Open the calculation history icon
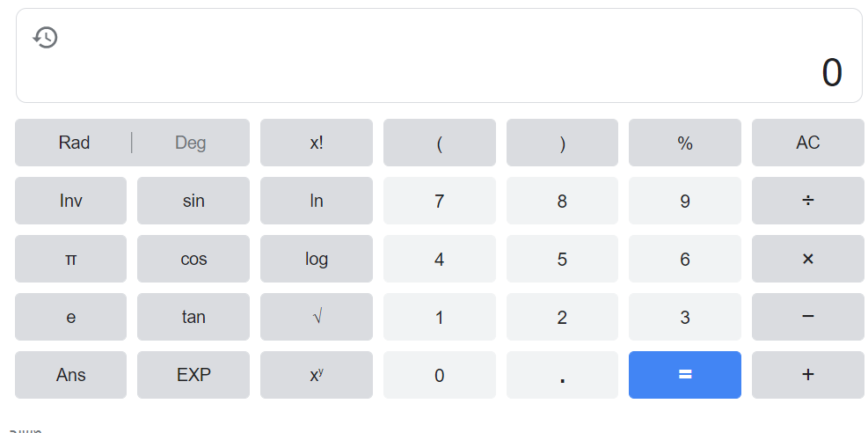Image resolution: width=868 pixels, height=433 pixels. pyautogui.click(x=46, y=37)
